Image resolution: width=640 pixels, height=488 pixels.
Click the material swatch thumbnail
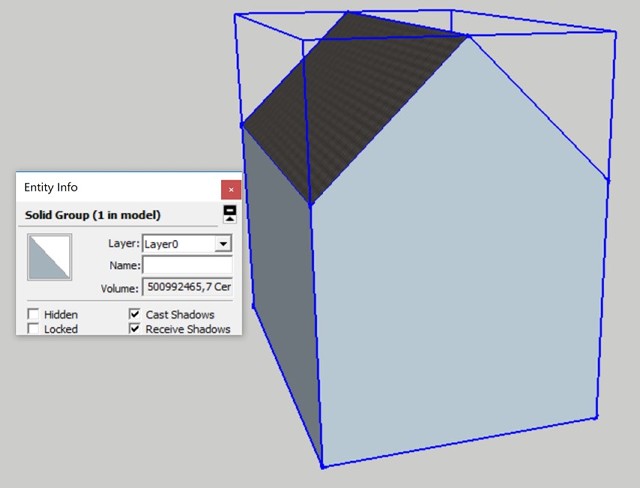point(49,257)
